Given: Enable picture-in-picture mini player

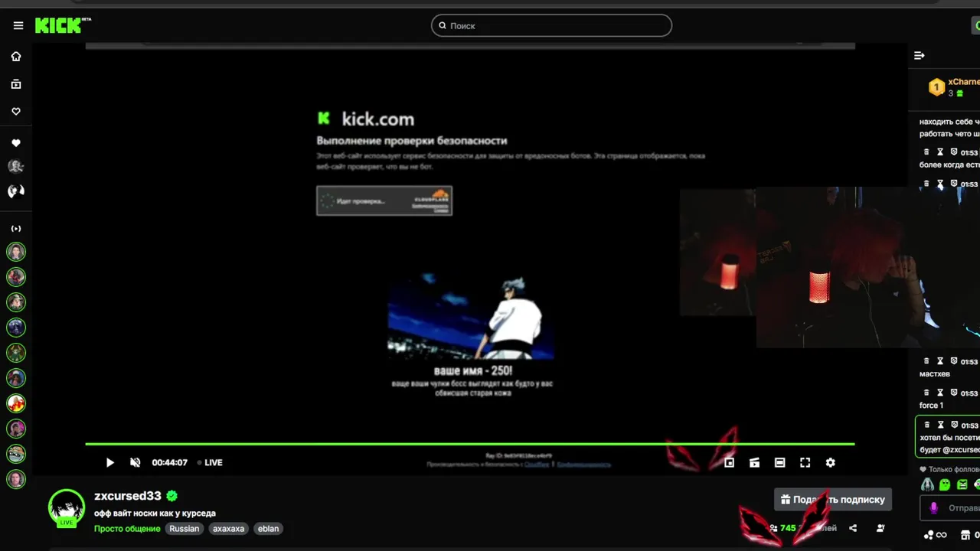Looking at the screenshot, I should click(x=730, y=462).
